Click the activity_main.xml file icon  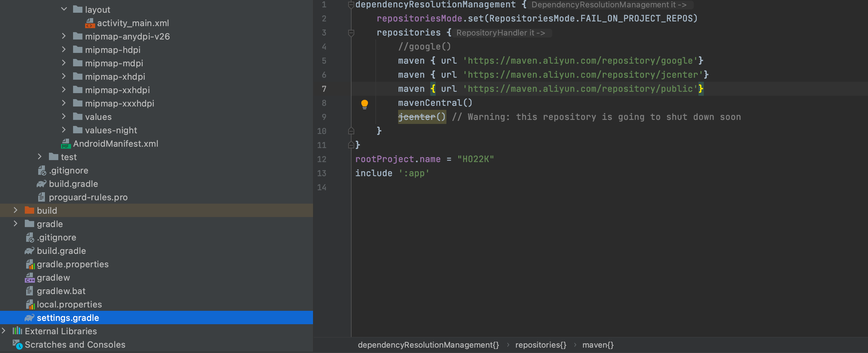click(x=90, y=23)
